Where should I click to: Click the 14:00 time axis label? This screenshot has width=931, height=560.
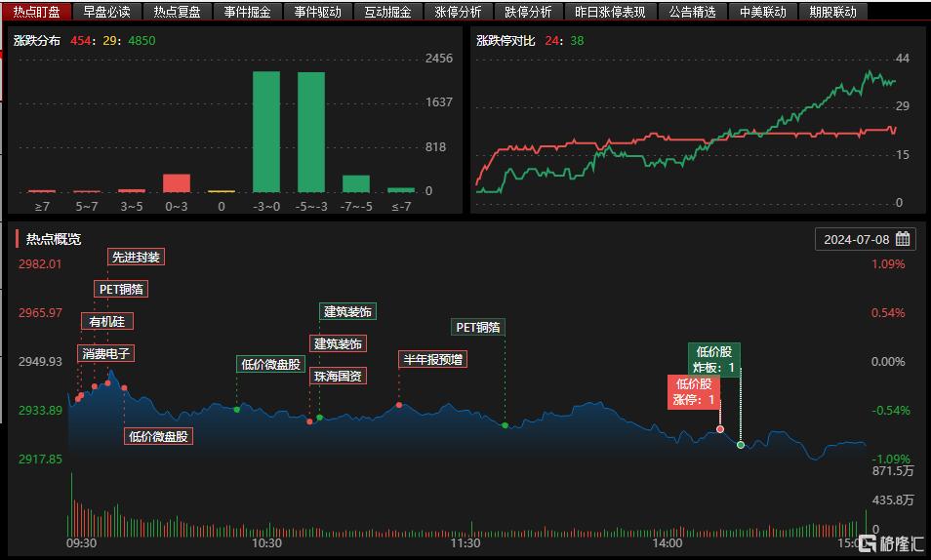(x=668, y=542)
